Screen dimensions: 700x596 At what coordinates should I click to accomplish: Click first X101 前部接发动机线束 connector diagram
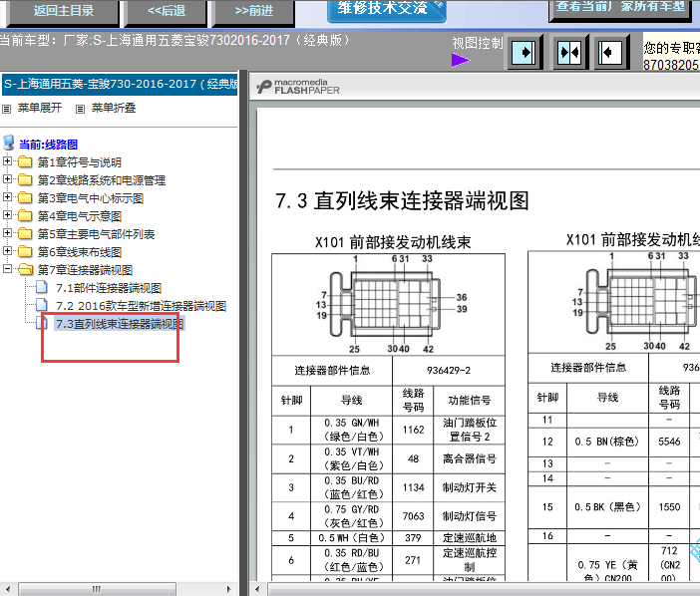coord(389,304)
